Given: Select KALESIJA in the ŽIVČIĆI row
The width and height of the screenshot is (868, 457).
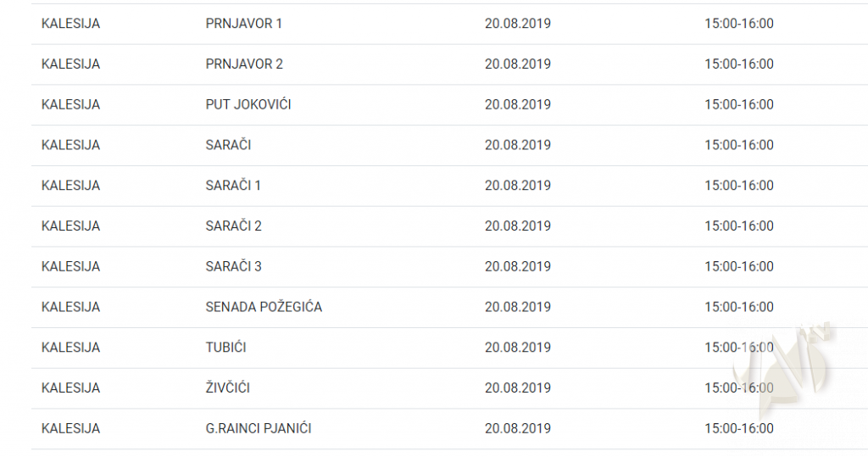Looking at the screenshot, I should tap(70, 388).
